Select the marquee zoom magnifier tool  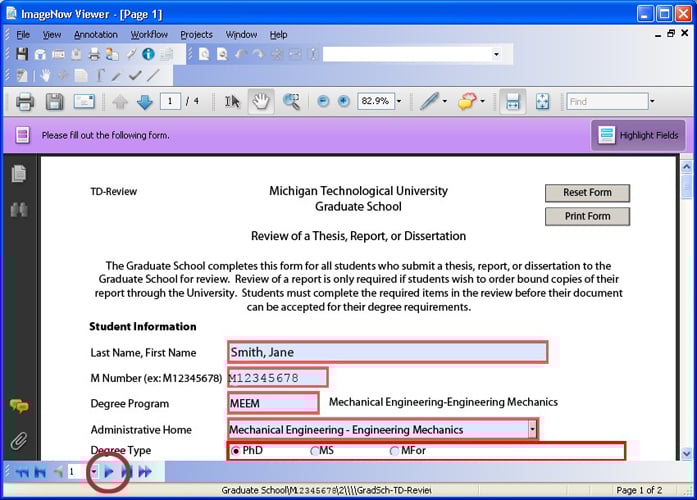pos(291,102)
